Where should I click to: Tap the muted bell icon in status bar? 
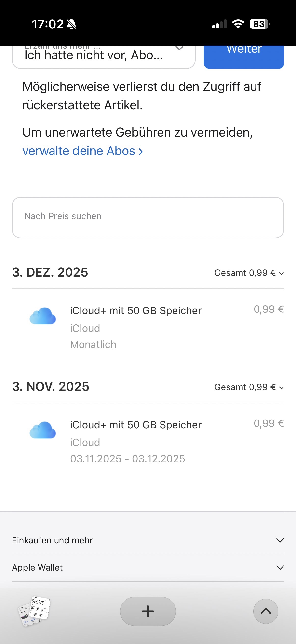click(72, 25)
